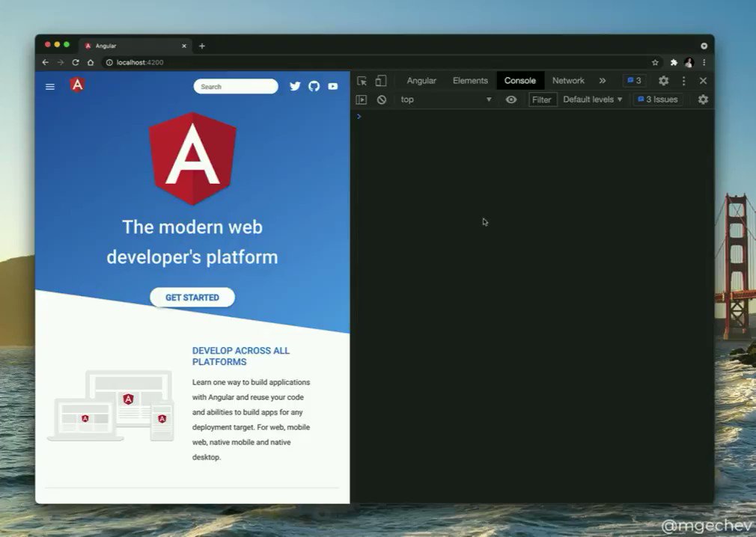
Task: Focus the console Filter field
Action: [543, 99]
